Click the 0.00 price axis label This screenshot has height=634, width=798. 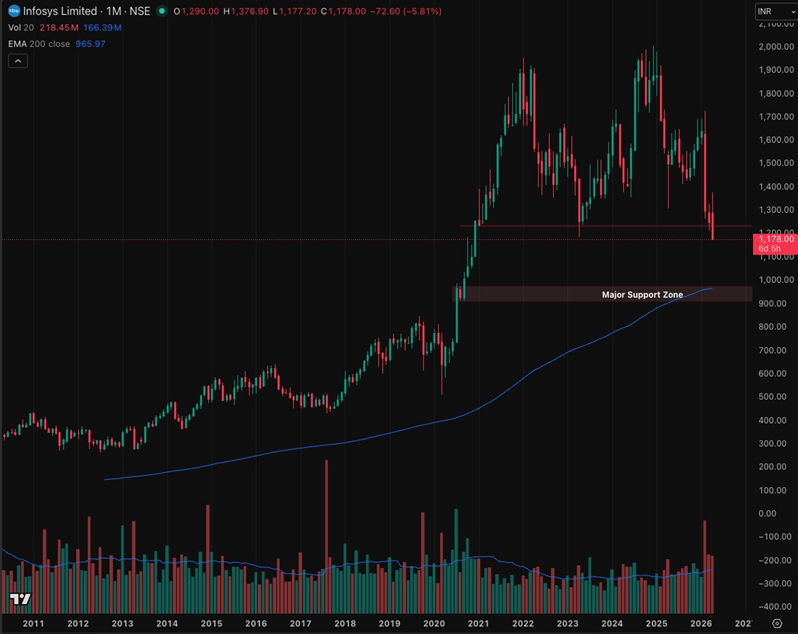click(x=767, y=513)
